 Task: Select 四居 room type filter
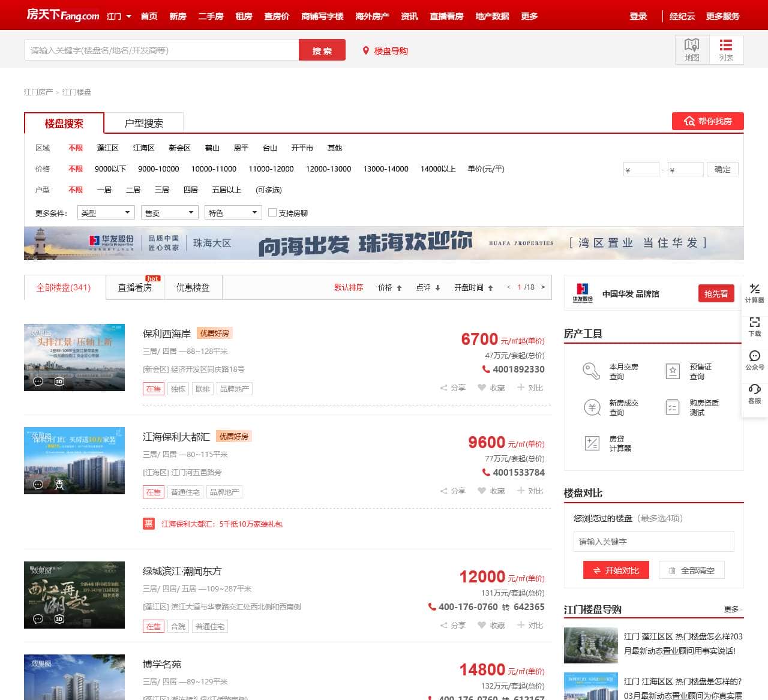pyautogui.click(x=191, y=190)
